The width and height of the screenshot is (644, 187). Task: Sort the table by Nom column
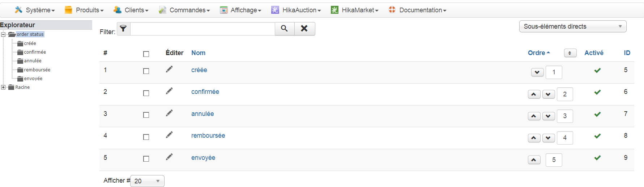click(x=198, y=53)
